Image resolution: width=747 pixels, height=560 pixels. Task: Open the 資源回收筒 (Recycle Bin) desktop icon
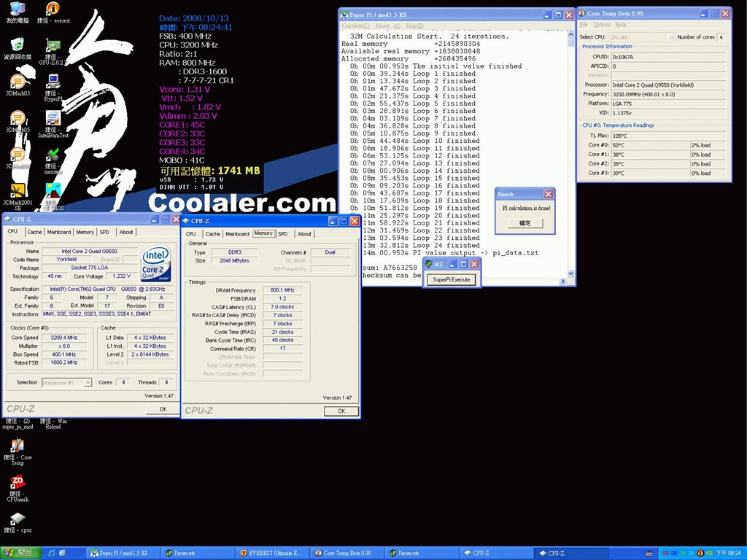click(18, 49)
